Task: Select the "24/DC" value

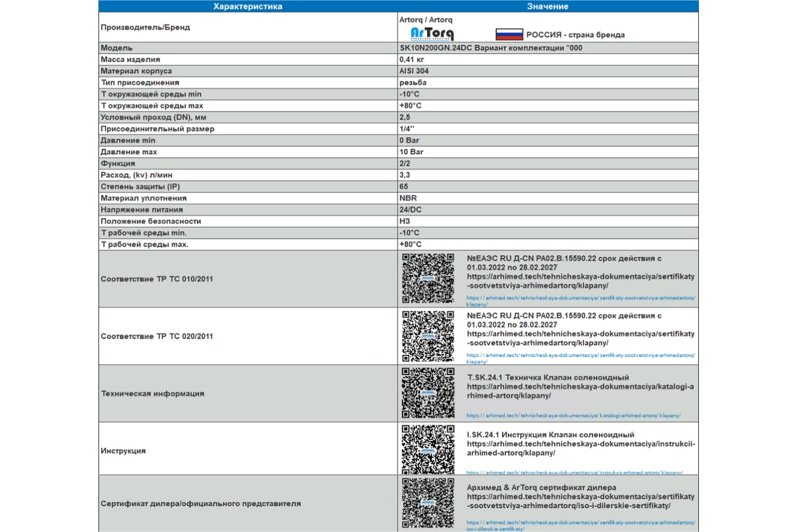Action: pos(410,209)
